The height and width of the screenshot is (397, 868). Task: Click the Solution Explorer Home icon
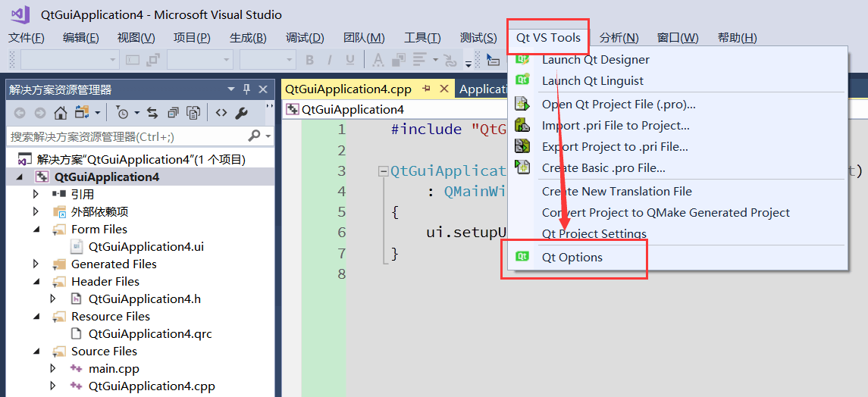tap(61, 113)
